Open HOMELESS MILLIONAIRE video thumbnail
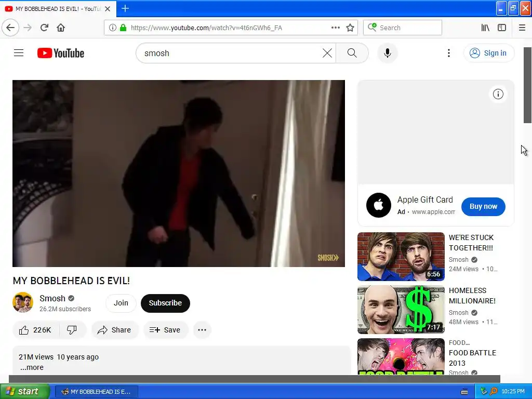The width and height of the screenshot is (532, 399). [401, 310]
